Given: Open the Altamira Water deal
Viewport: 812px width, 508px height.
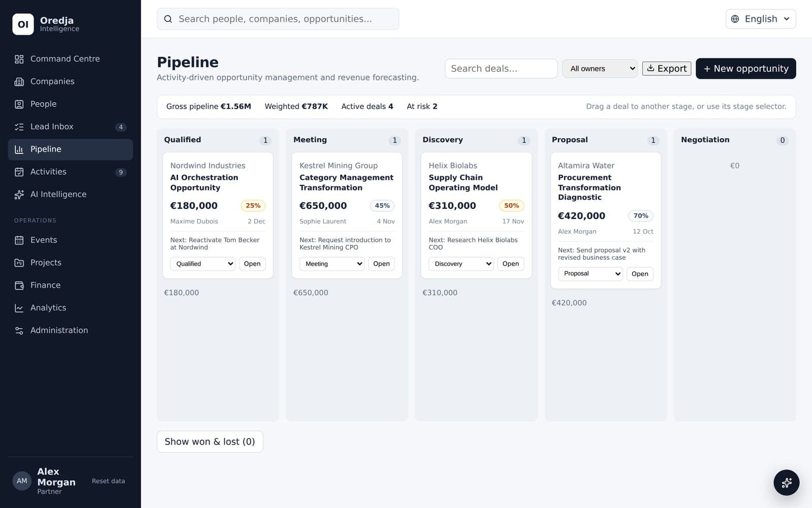Looking at the screenshot, I should (x=639, y=274).
